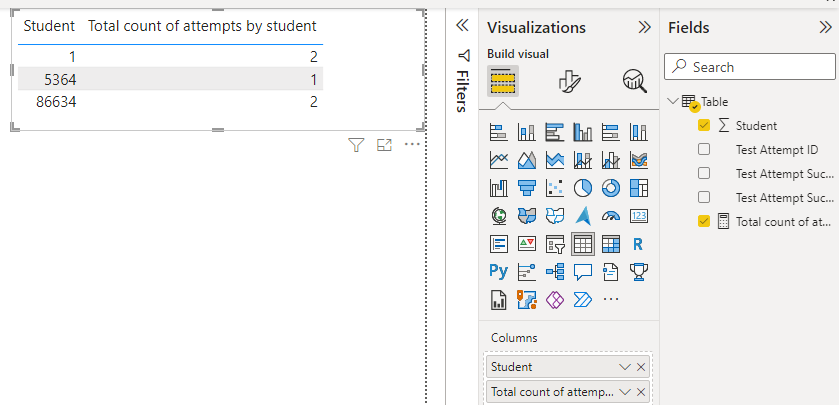839x405 pixels.
Task: Add the Azure map visual
Action: pos(583,216)
